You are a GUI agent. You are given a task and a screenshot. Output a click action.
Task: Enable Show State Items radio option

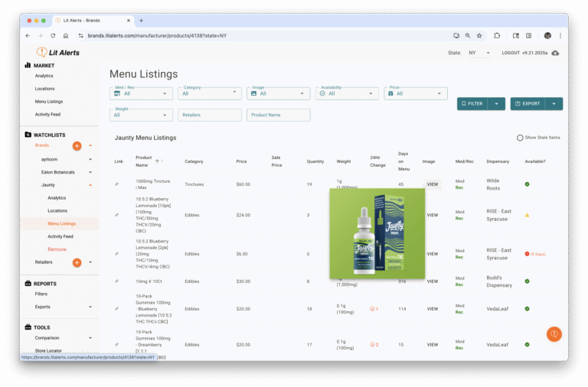520,138
